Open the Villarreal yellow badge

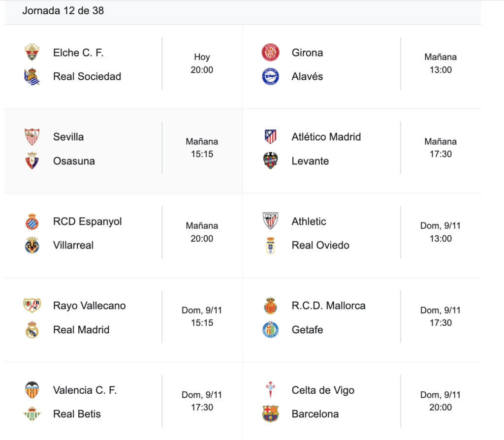pos(32,245)
